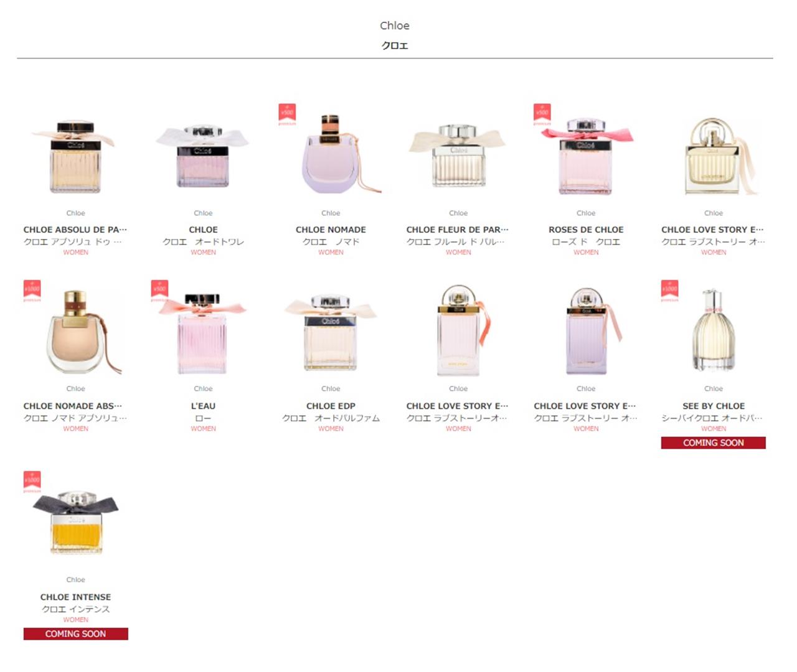Click the Chloe brand label above CHLOE EDP

click(331, 389)
